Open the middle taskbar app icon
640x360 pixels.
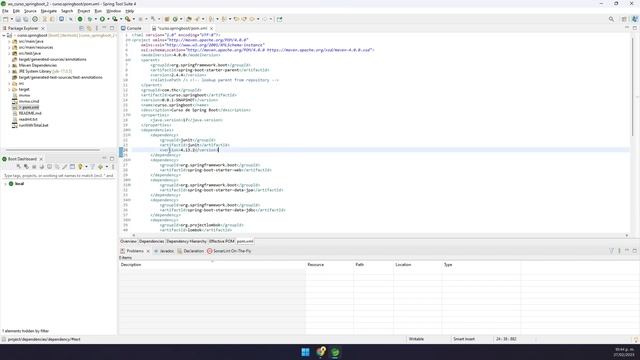click(x=320, y=352)
